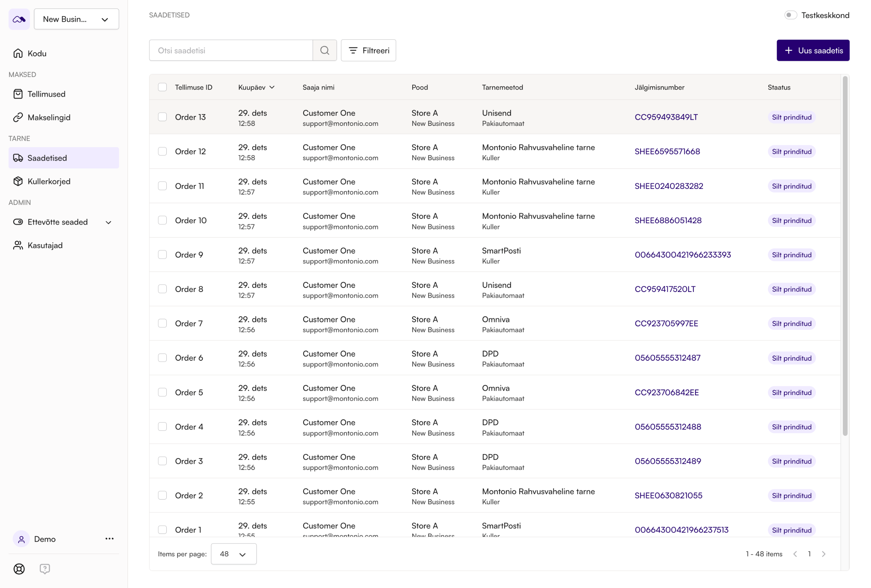This screenshot has width=871, height=588.
Task: Click Uus saadetis button
Action: tap(812, 50)
